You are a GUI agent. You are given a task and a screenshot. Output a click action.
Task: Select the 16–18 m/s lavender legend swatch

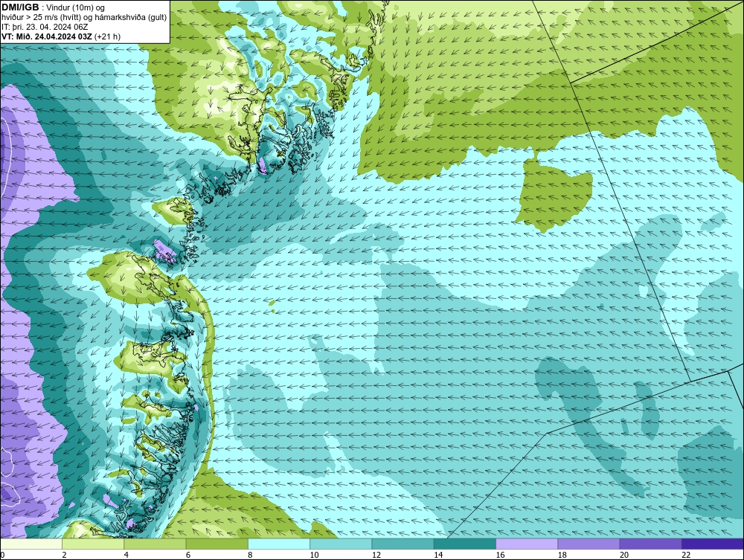527,544
